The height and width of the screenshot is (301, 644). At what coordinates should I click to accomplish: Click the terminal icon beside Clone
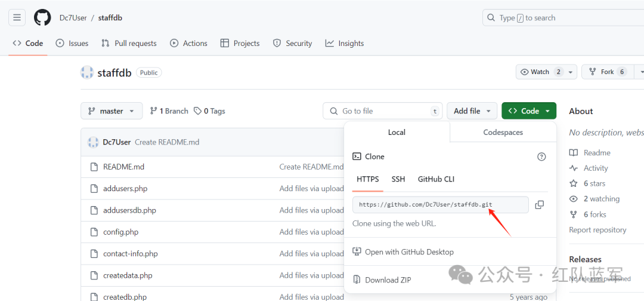click(357, 156)
